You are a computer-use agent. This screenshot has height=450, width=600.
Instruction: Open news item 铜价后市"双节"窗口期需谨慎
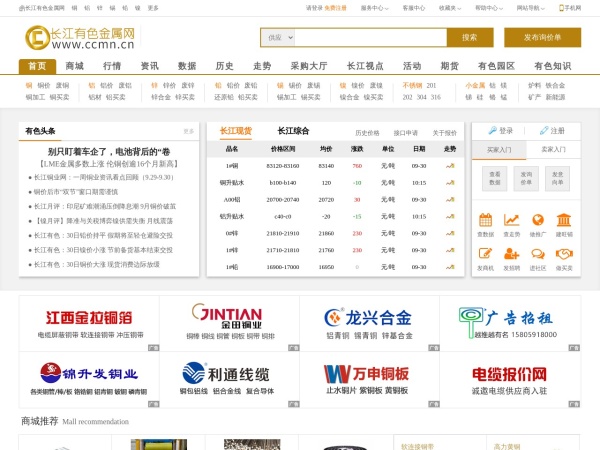(76, 192)
